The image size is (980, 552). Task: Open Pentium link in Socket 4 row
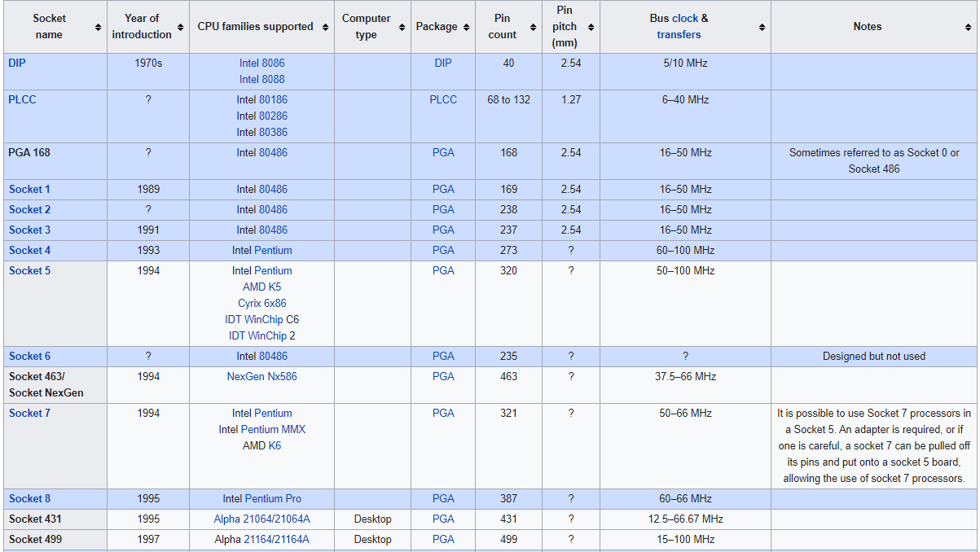(x=273, y=250)
